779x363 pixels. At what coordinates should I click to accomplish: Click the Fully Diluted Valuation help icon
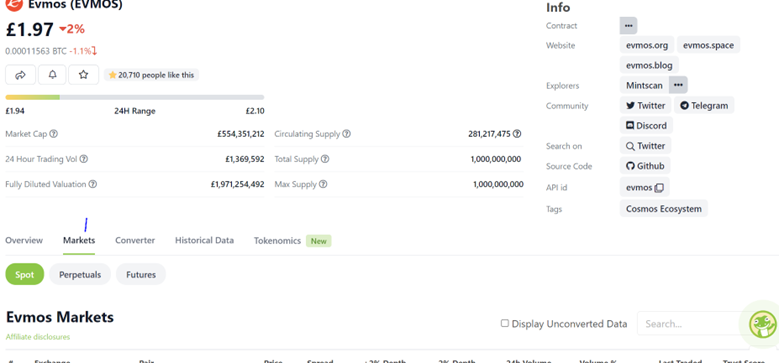(x=92, y=184)
